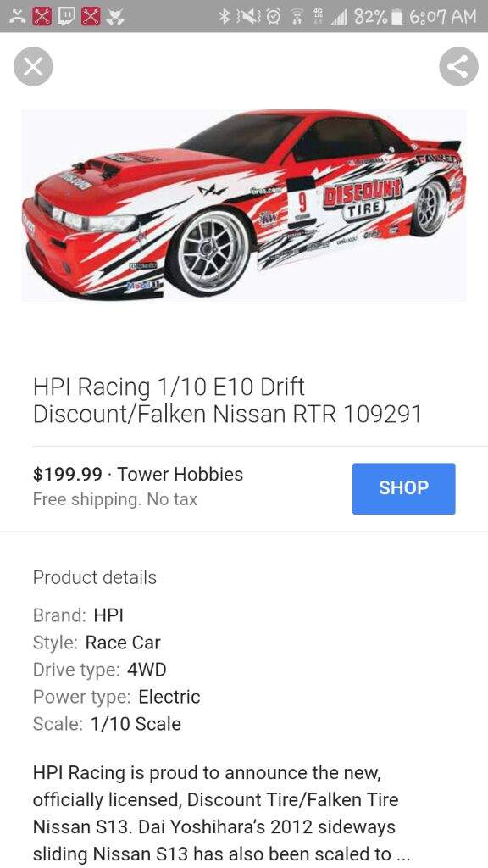
Task: Click the blue SHOP button
Action: click(403, 488)
